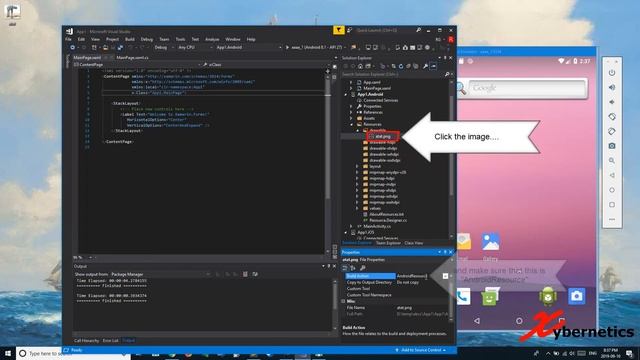This screenshot has height=360, width=640.
Task: Open the File menu
Action: click(x=68, y=39)
